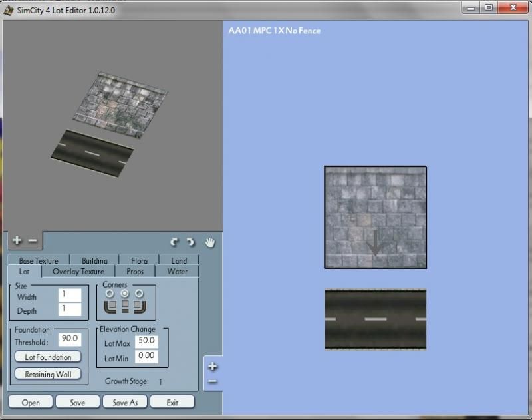Switch to the Building tab

point(94,260)
